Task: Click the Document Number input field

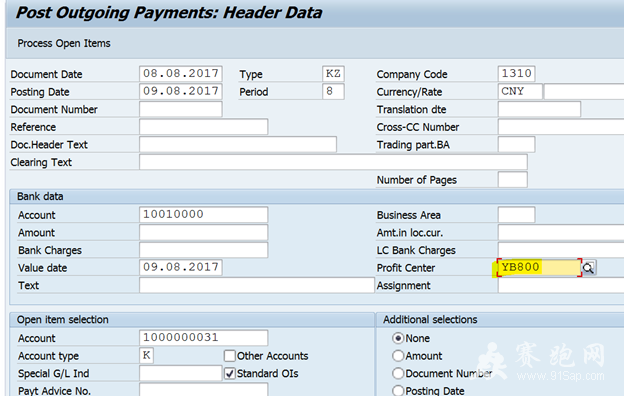Action: coord(181,109)
